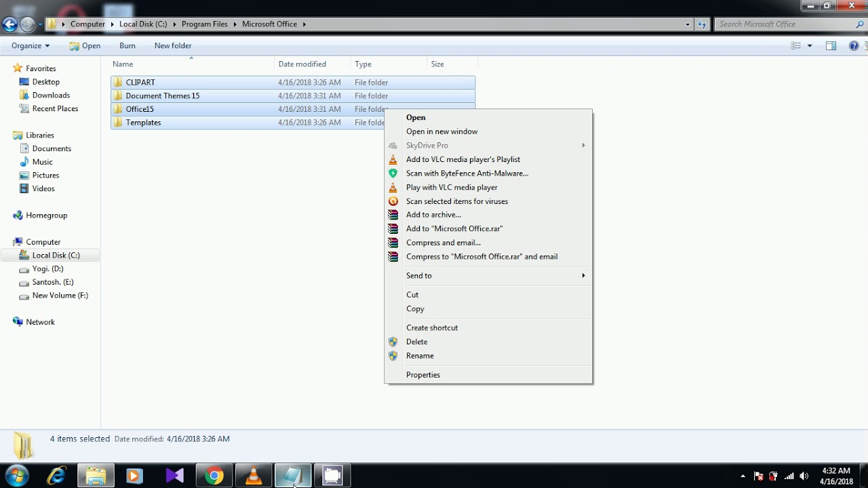Click Windows Media Player taskbar icon
Screen dimensions: 868x488
click(x=134, y=476)
